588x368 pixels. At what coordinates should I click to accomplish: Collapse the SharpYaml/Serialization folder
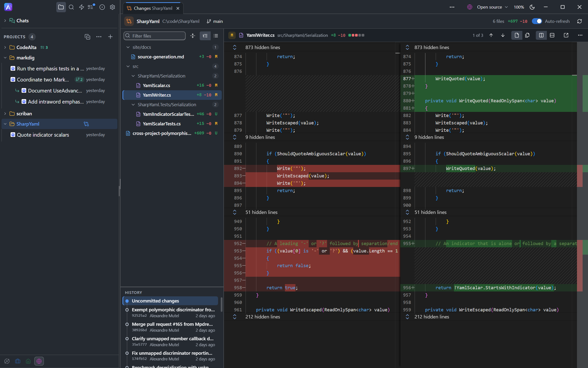(x=133, y=76)
